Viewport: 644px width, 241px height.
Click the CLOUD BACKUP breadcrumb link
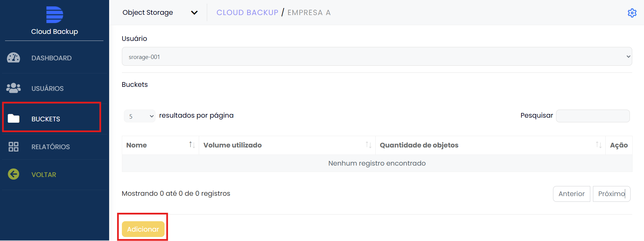pyautogui.click(x=247, y=12)
